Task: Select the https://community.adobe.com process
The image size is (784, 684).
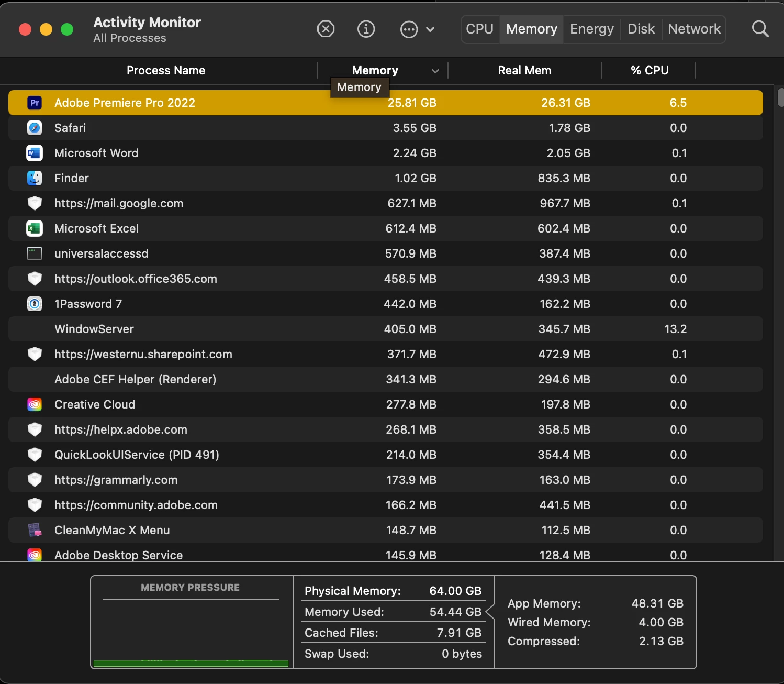Action: [x=136, y=505]
